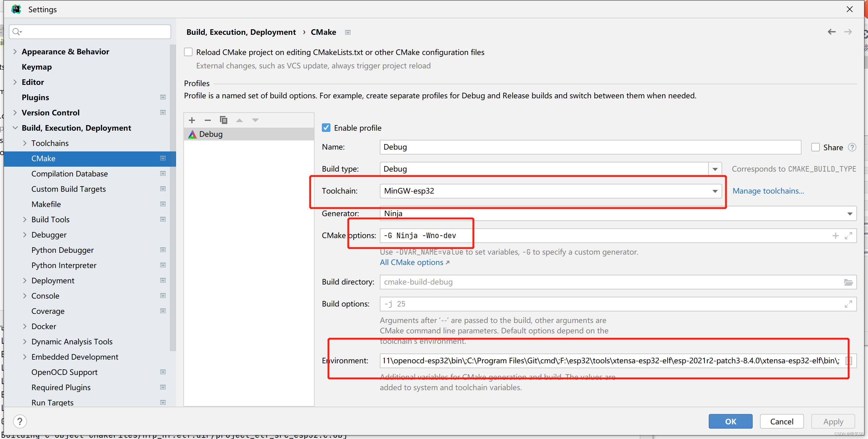Select Run Targets settings
868x439 pixels.
click(52, 402)
